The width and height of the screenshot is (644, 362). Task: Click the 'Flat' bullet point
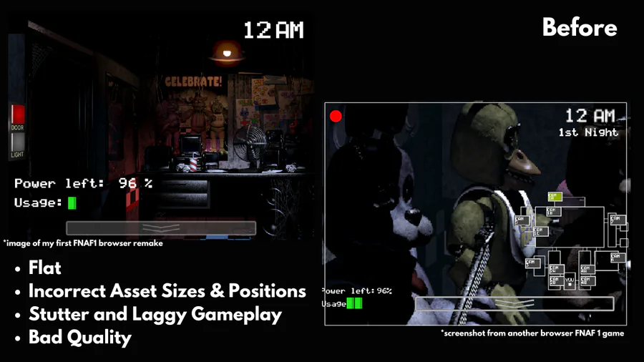pos(45,268)
